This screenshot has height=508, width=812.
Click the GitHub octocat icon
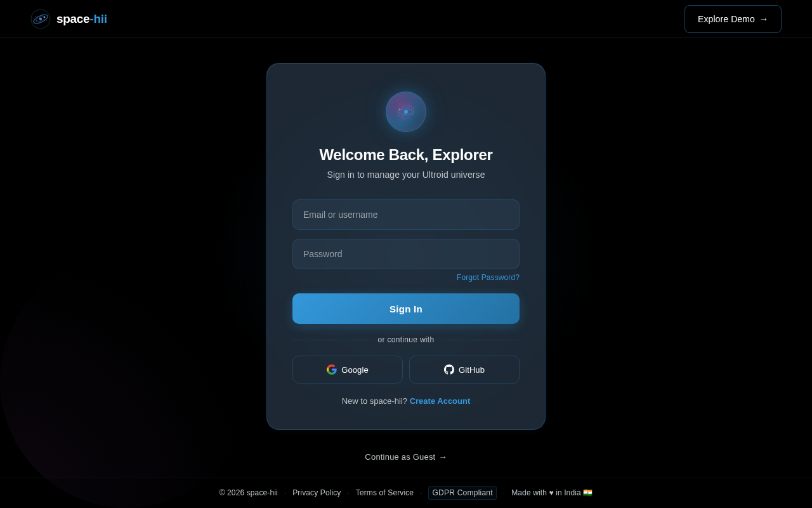(x=449, y=370)
